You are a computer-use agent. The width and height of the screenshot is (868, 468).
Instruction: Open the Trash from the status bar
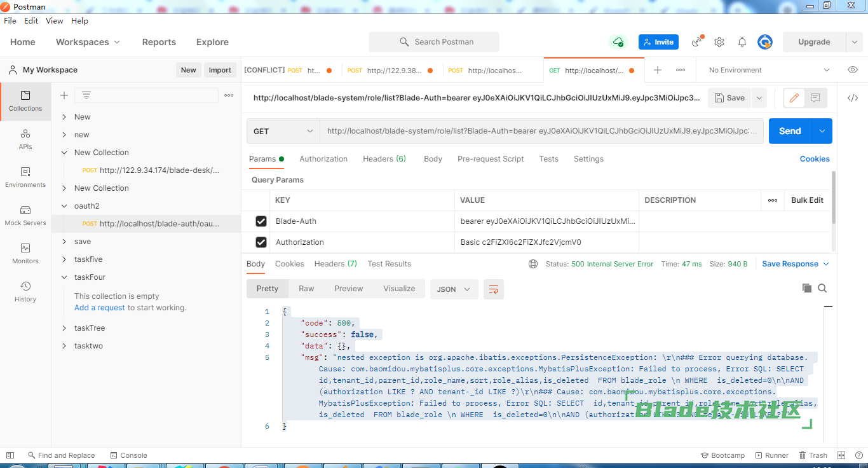tap(813, 455)
